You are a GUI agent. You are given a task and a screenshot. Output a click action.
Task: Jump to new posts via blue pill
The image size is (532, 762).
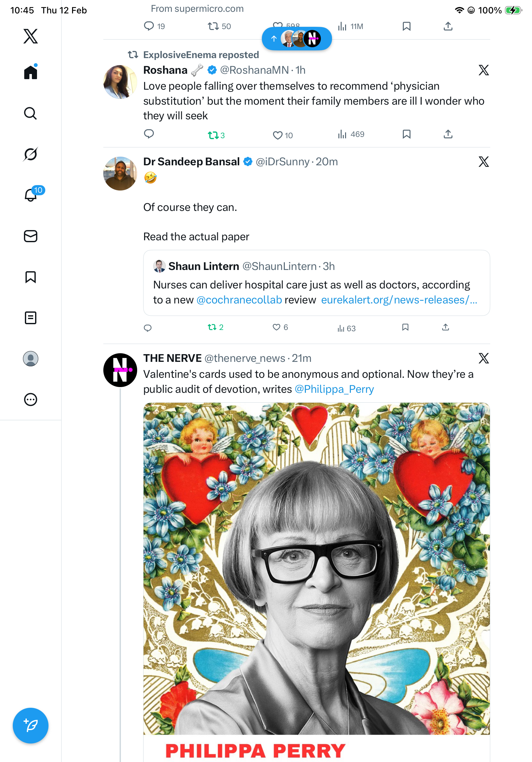(x=297, y=39)
